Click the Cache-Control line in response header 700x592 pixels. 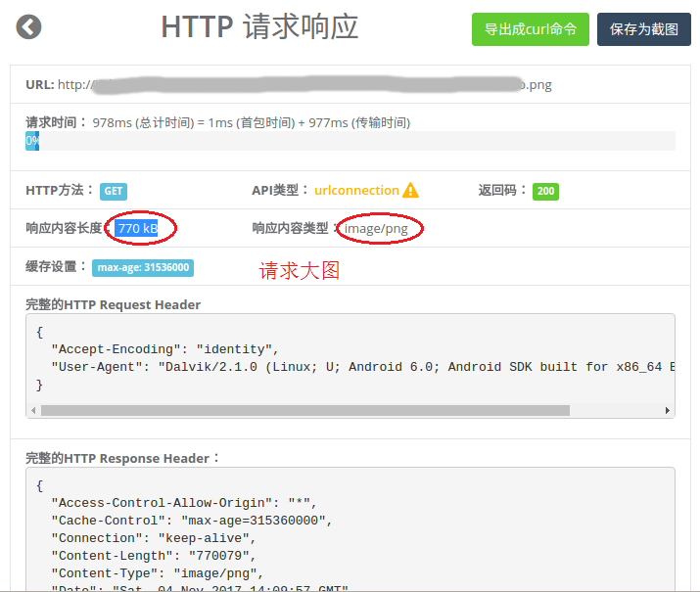click(x=191, y=521)
